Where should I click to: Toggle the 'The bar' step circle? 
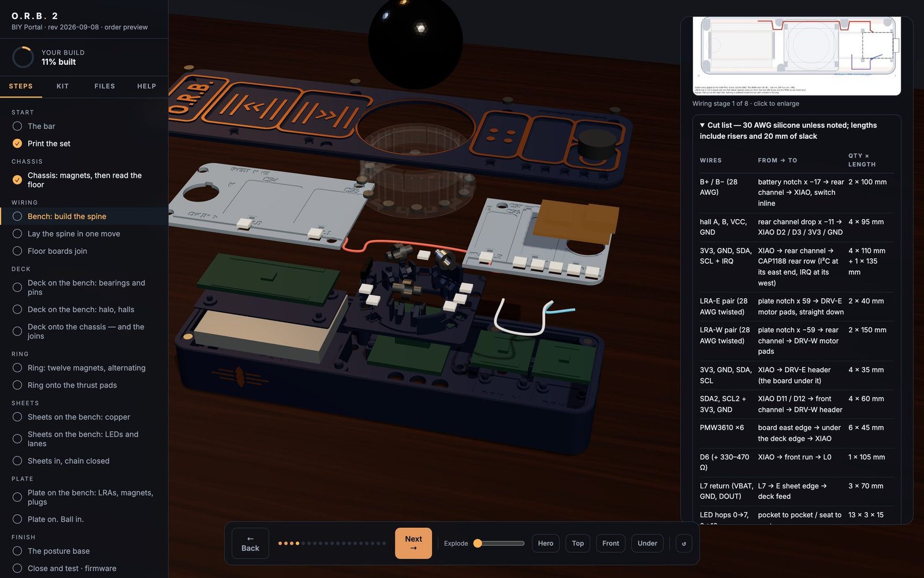[x=17, y=126]
